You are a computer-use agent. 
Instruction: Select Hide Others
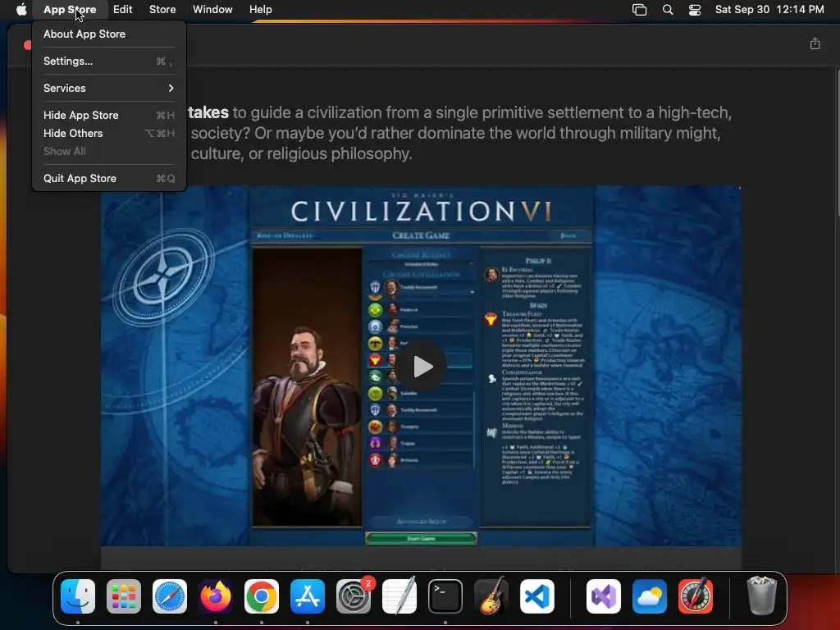click(109, 134)
